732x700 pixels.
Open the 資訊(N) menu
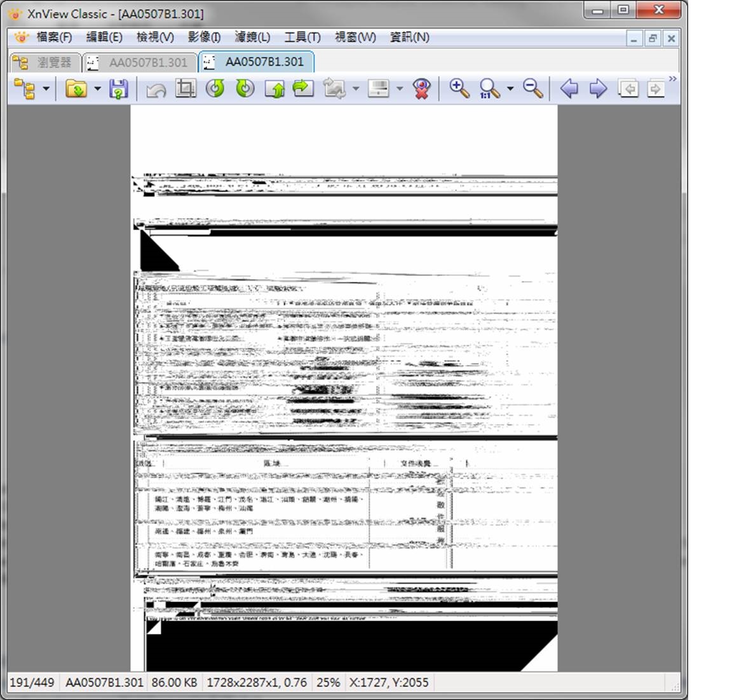[x=409, y=38]
